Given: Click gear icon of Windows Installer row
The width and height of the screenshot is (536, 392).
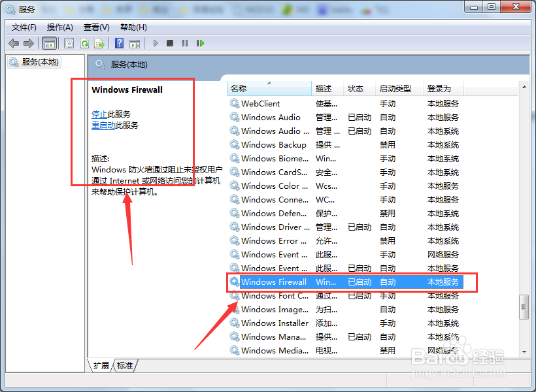Looking at the screenshot, I should pyautogui.click(x=234, y=323).
